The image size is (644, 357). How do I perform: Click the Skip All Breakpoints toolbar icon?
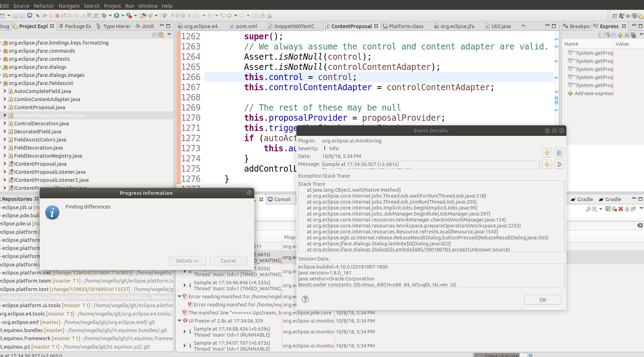[38, 15]
